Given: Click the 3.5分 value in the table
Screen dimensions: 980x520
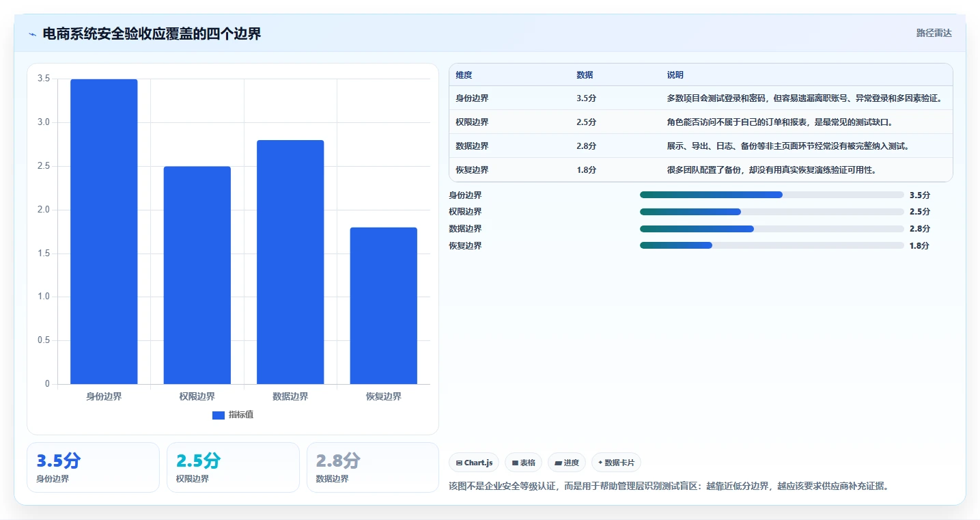Looking at the screenshot, I should 587,98.
